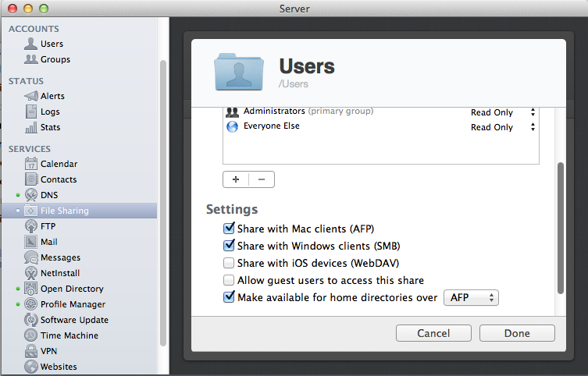The height and width of the screenshot is (376, 588).
Task: Select the File Sharing service icon
Action: (x=31, y=211)
